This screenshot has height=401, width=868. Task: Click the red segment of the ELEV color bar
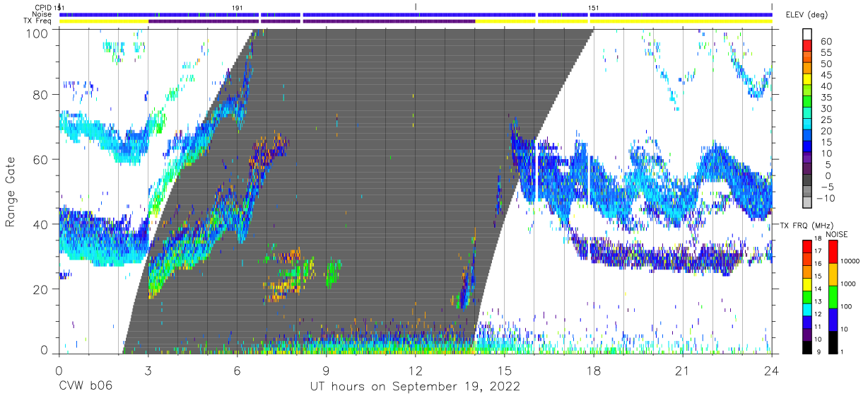(x=807, y=47)
